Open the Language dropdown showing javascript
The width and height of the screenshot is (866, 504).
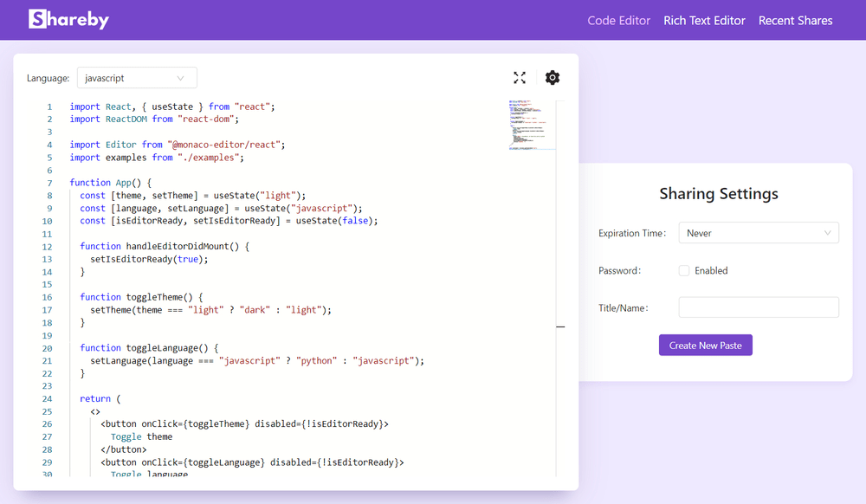pyautogui.click(x=137, y=78)
